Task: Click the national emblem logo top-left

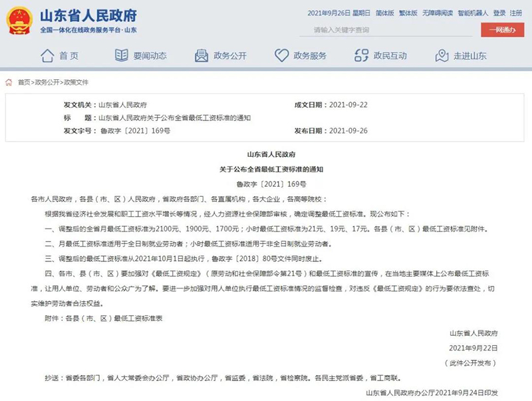Action: [19, 20]
